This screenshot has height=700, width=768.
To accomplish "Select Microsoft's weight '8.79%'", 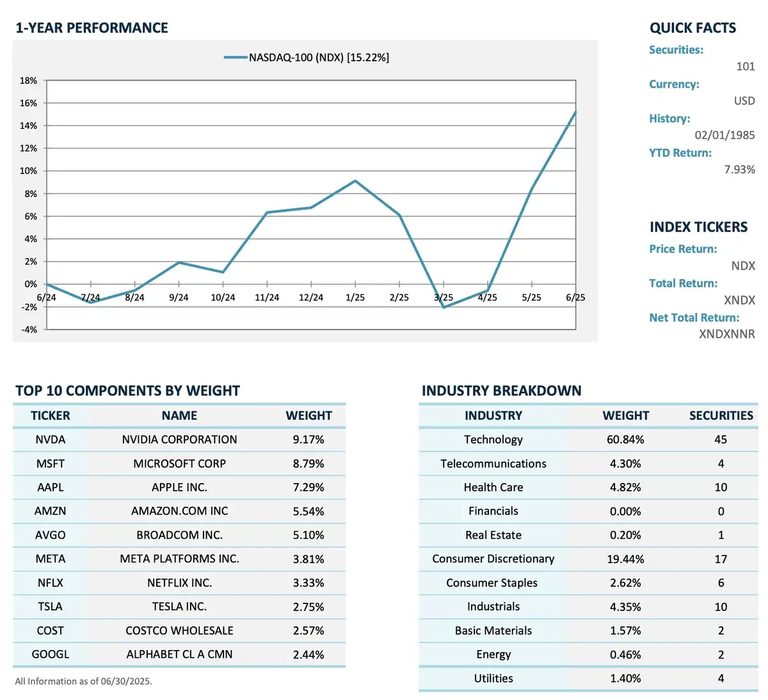I will click(308, 464).
